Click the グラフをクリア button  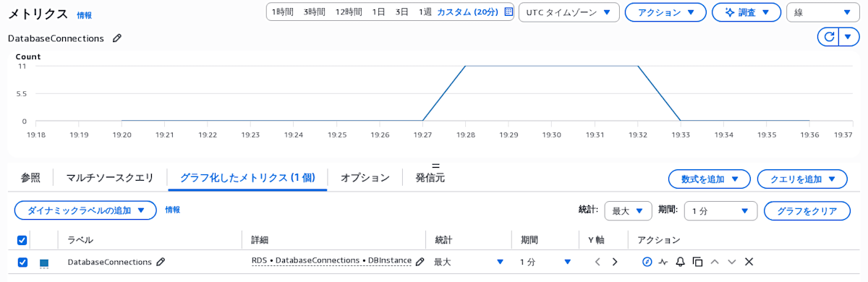click(x=807, y=211)
